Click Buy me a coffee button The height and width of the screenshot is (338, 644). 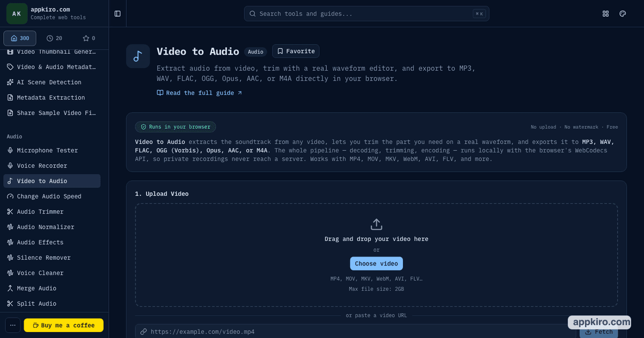[x=64, y=325]
